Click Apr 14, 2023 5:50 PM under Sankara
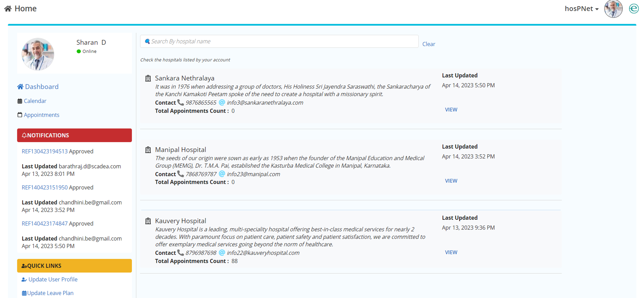This screenshot has width=644, height=298. (x=468, y=85)
